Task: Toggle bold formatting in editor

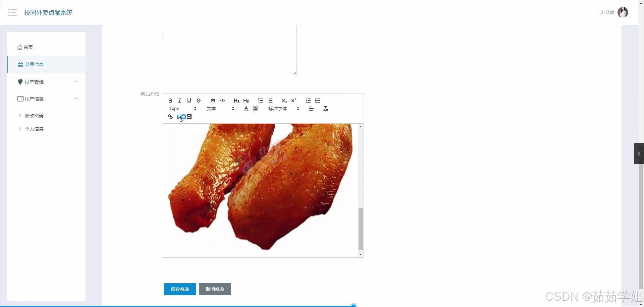Action: (x=170, y=101)
